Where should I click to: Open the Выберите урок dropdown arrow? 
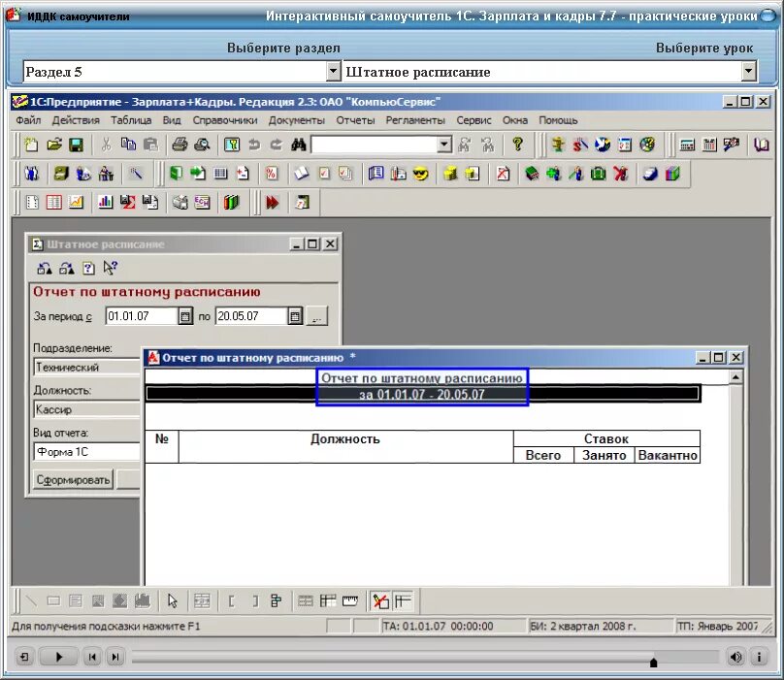click(748, 72)
